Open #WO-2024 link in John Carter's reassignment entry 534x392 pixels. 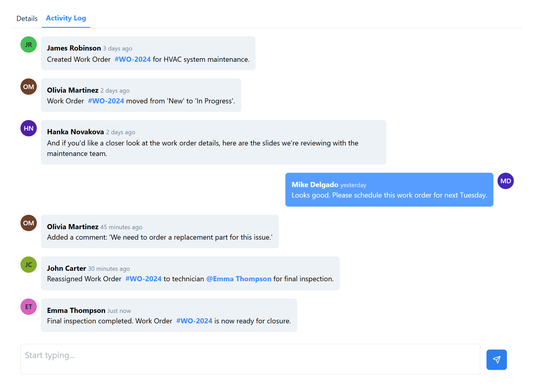pyautogui.click(x=143, y=279)
